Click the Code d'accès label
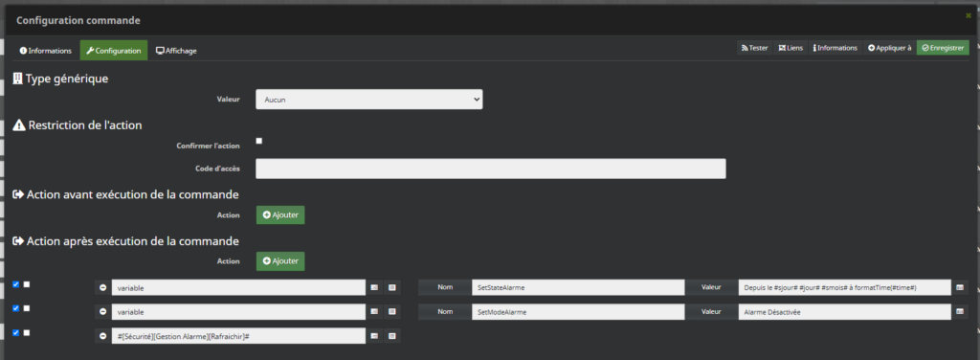Viewport: 980px width, 360px height. pos(217,169)
